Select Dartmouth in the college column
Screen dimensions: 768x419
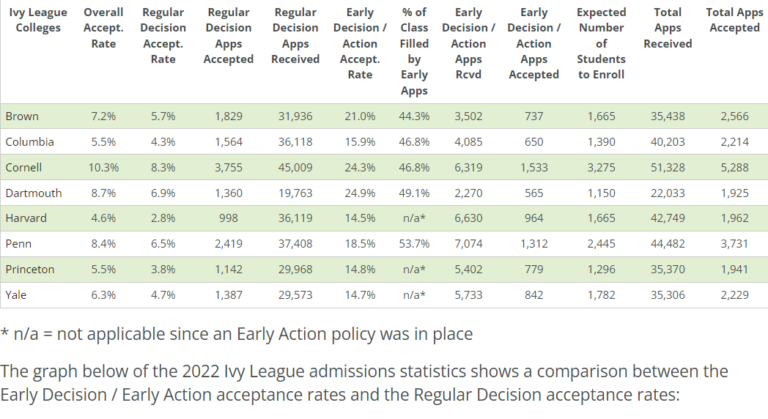coord(33,193)
